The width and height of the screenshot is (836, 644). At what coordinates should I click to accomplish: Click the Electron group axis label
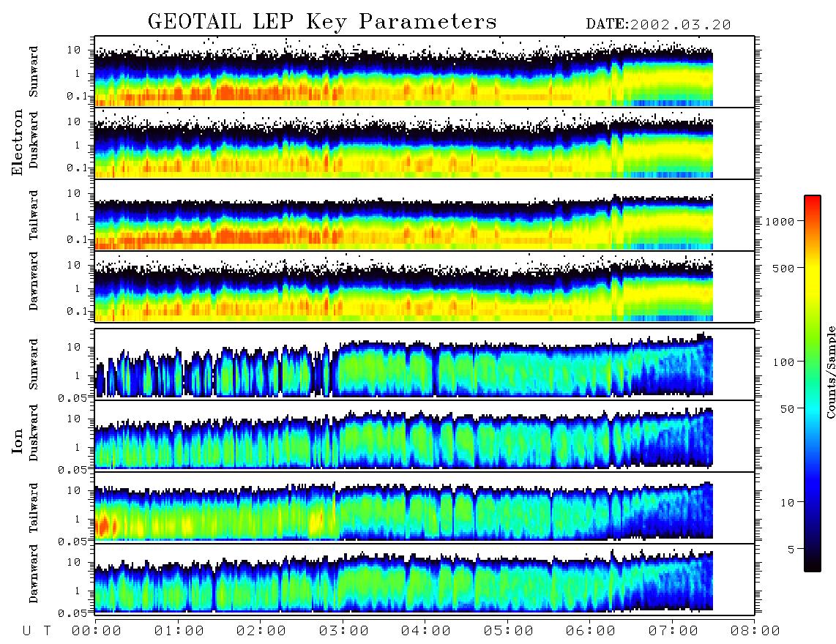[x=18, y=142]
